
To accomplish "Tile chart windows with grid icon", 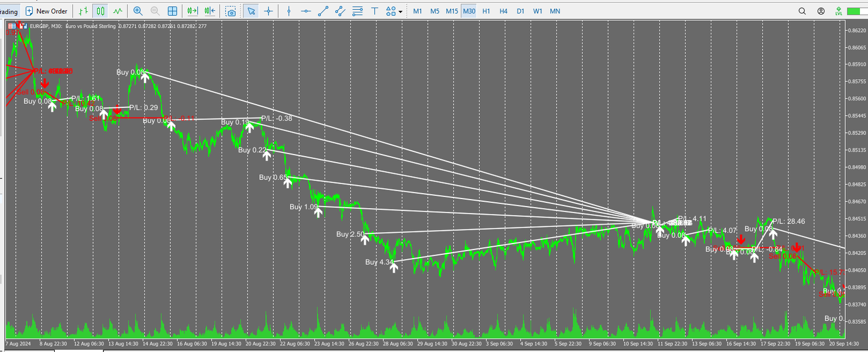I will tap(173, 11).
